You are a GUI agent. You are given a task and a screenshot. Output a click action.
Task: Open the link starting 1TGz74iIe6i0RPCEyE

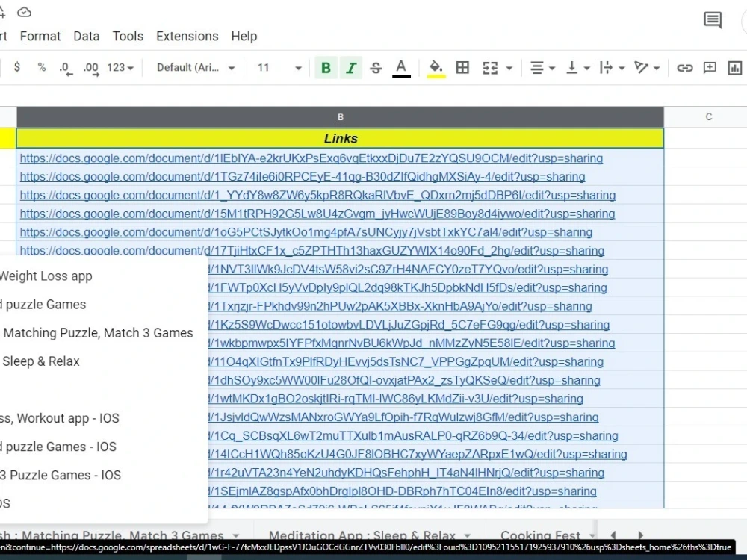coord(303,177)
